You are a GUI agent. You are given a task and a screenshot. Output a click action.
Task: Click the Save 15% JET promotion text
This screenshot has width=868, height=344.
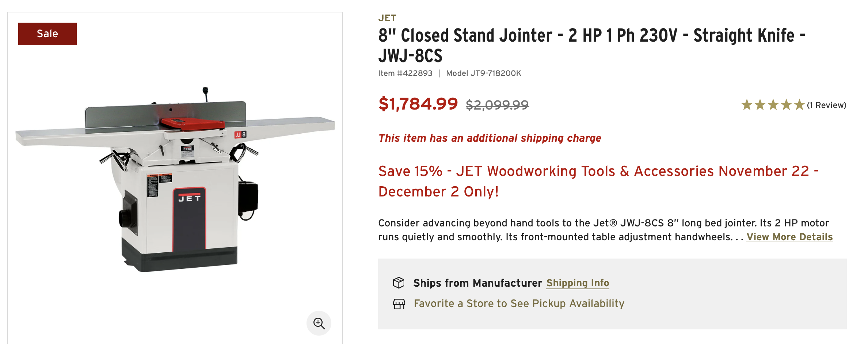point(598,181)
